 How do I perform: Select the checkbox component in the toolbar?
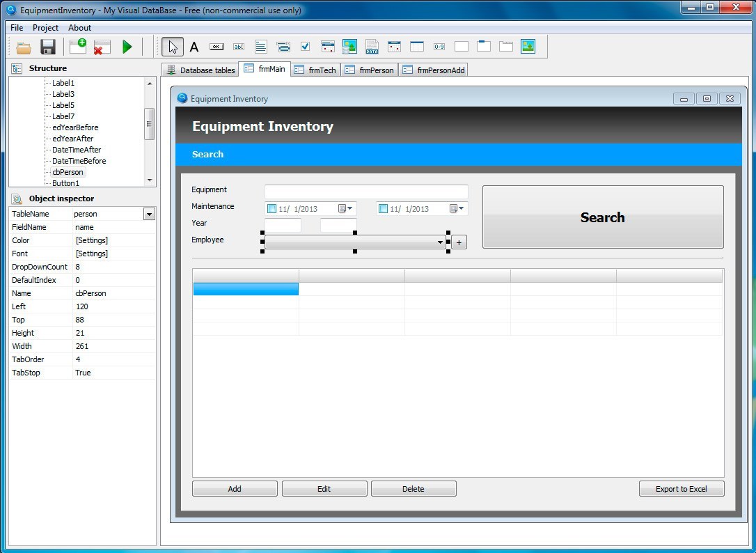point(305,47)
